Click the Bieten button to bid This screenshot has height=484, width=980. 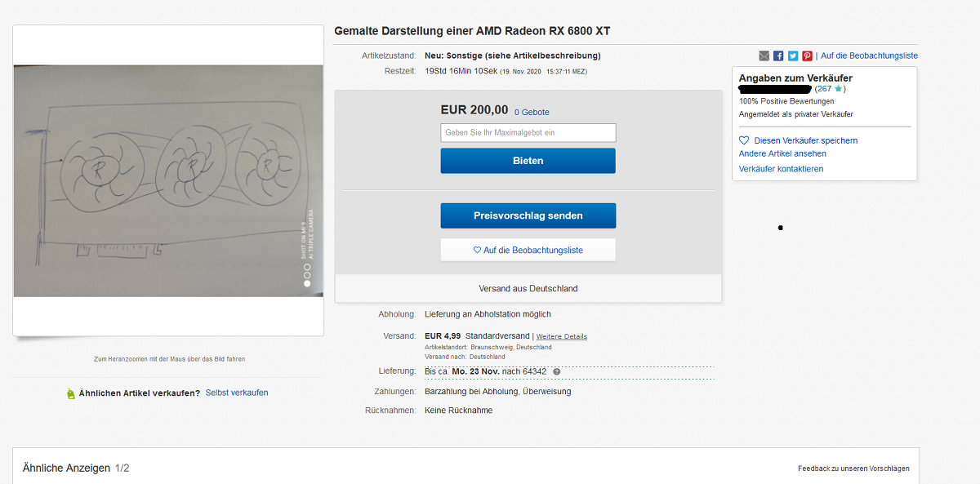528,161
